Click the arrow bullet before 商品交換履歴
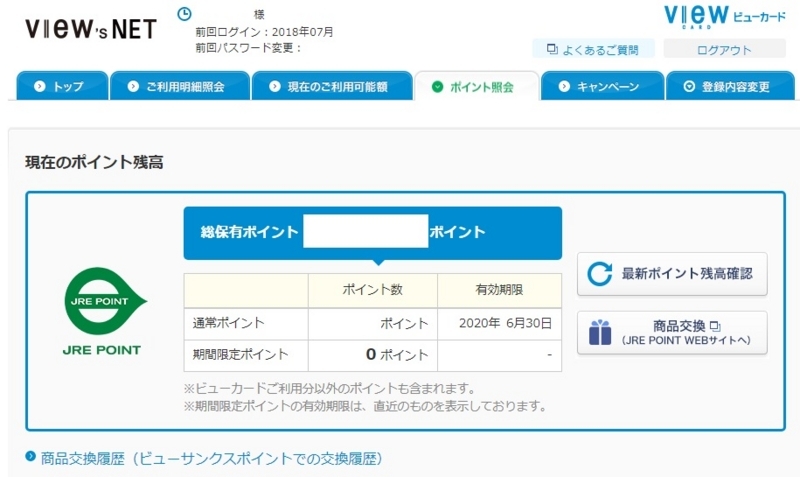 [x=31, y=456]
